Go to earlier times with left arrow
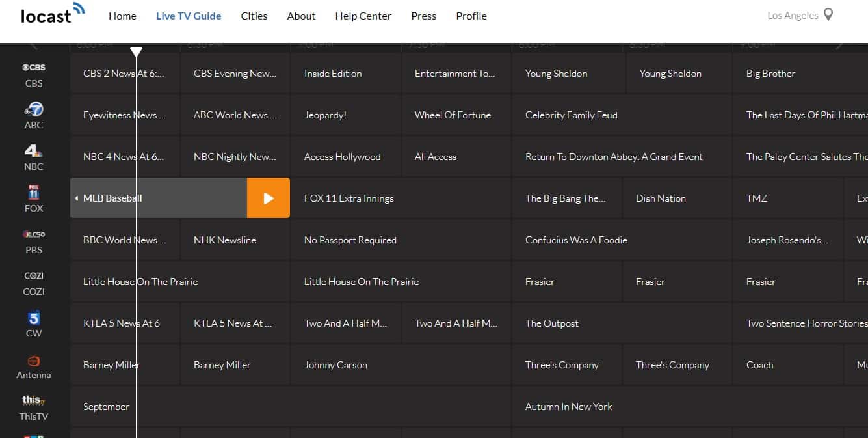The width and height of the screenshot is (868, 438). [34, 46]
